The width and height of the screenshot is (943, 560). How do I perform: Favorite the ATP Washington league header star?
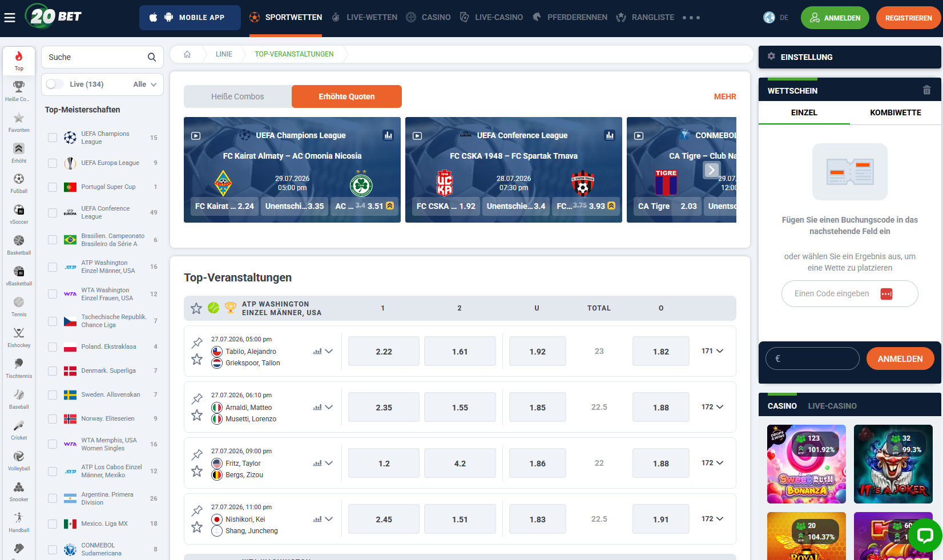196,308
